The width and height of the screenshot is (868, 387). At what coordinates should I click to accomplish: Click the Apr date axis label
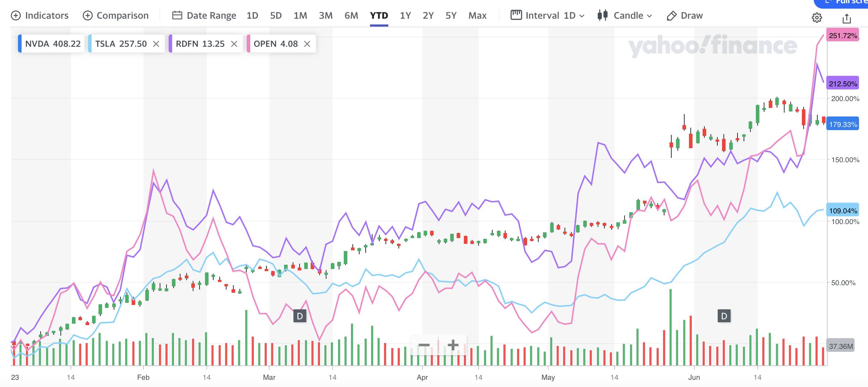coord(422,377)
